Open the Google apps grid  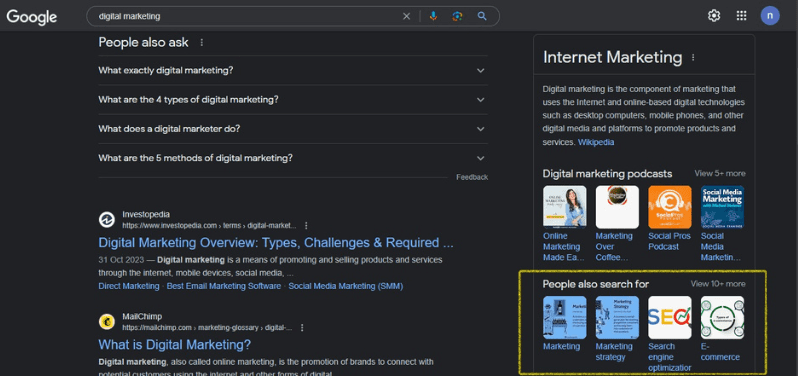(742, 16)
